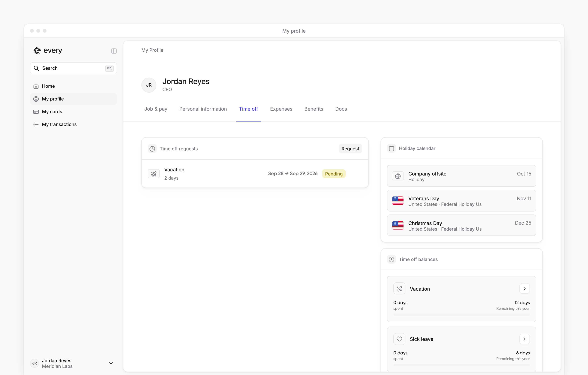Click the 12 days remaining text
Screen dimensions: 588x375
tap(522, 303)
